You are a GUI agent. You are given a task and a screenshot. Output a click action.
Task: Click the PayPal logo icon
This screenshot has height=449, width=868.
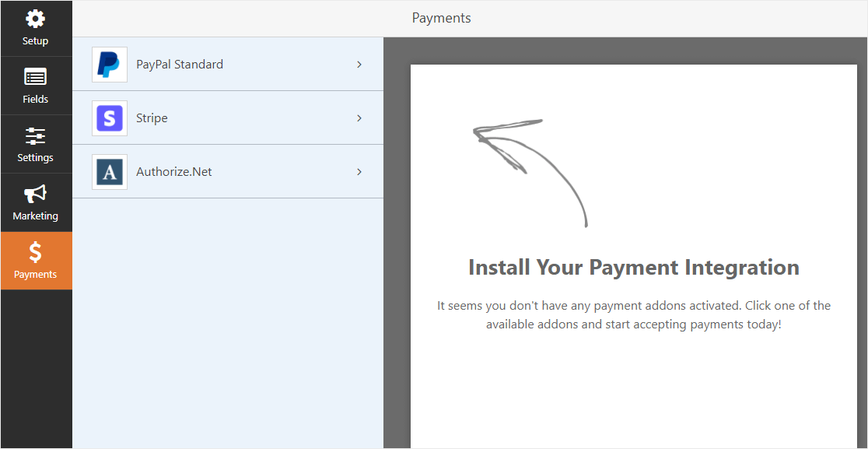click(x=109, y=64)
